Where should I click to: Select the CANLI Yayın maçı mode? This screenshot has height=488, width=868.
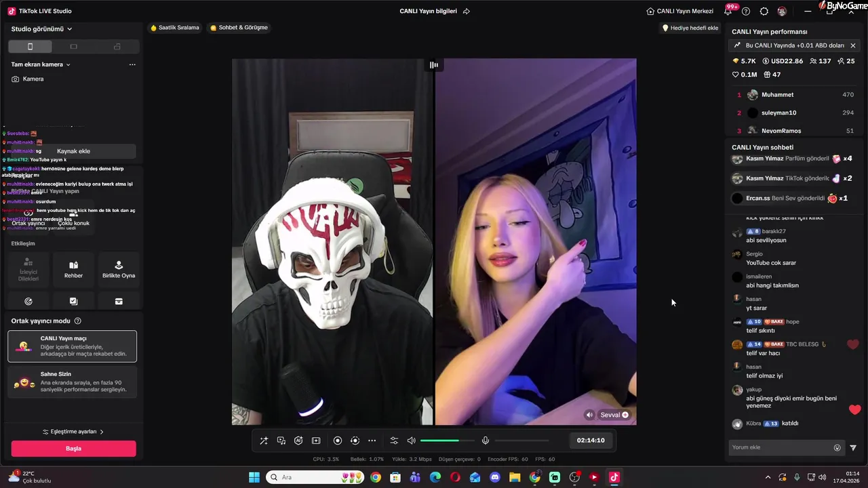(72, 346)
